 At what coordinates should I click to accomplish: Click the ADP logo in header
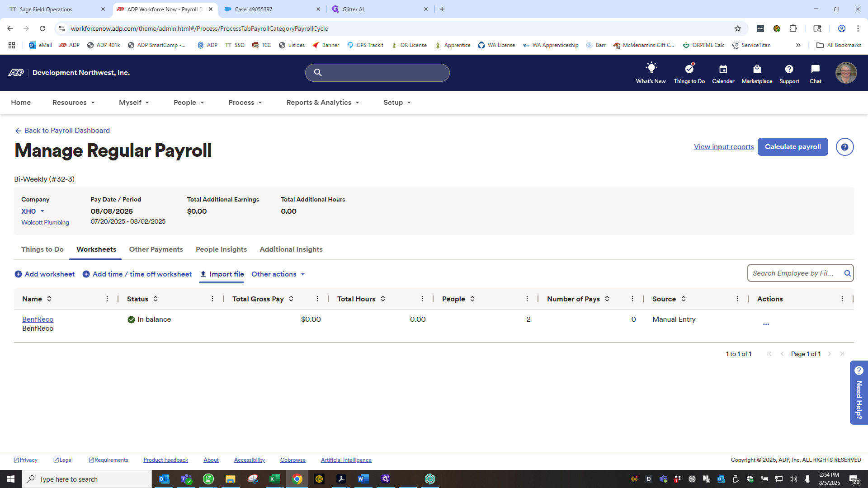(16, 73)
